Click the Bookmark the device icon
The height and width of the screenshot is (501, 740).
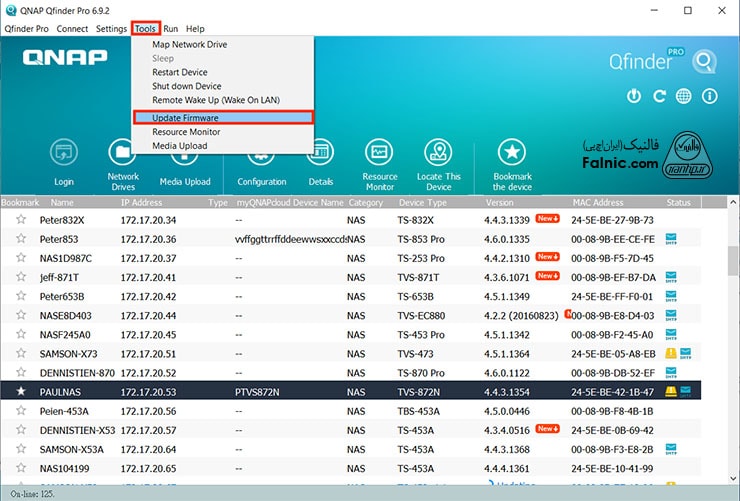point(512,153)
